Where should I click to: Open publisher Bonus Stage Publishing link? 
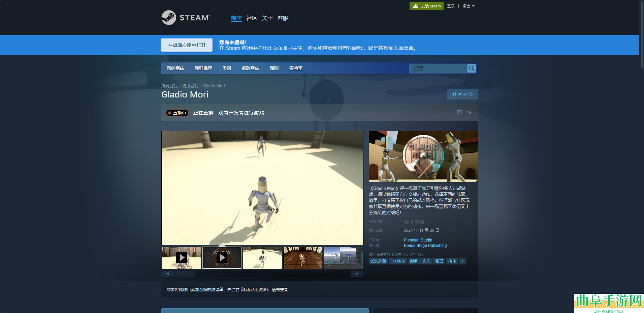tap(425, 246)
